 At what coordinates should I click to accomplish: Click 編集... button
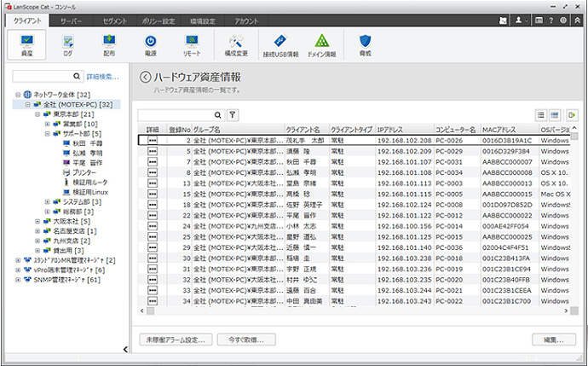tap(554, 340)
